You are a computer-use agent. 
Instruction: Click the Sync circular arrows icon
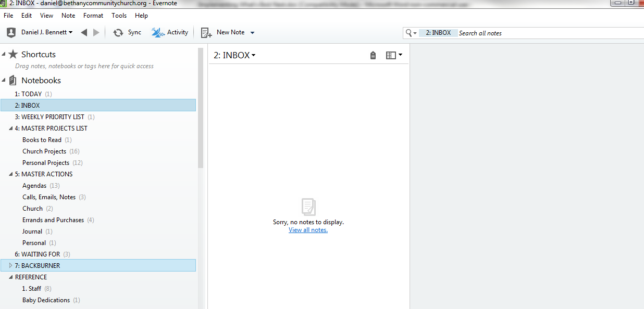click(118, 32)
